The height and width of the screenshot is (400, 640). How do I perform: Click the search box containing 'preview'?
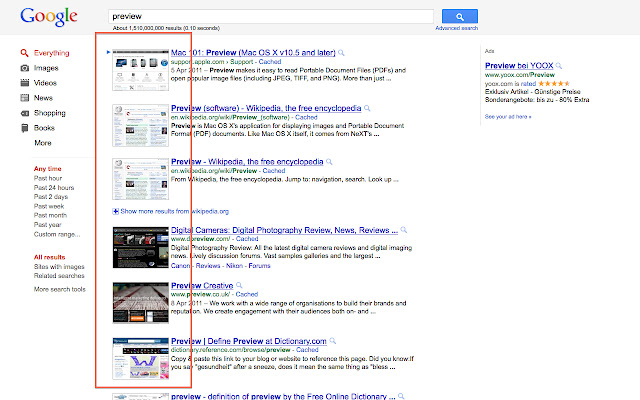tap(270, 17)
